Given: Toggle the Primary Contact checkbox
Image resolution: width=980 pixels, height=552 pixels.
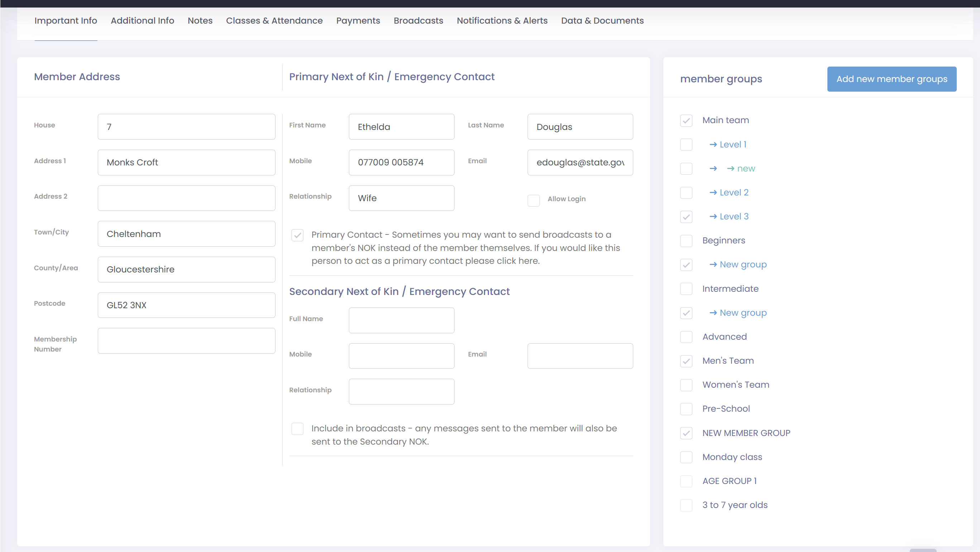Looking at the screenshot, I should 297,235.
